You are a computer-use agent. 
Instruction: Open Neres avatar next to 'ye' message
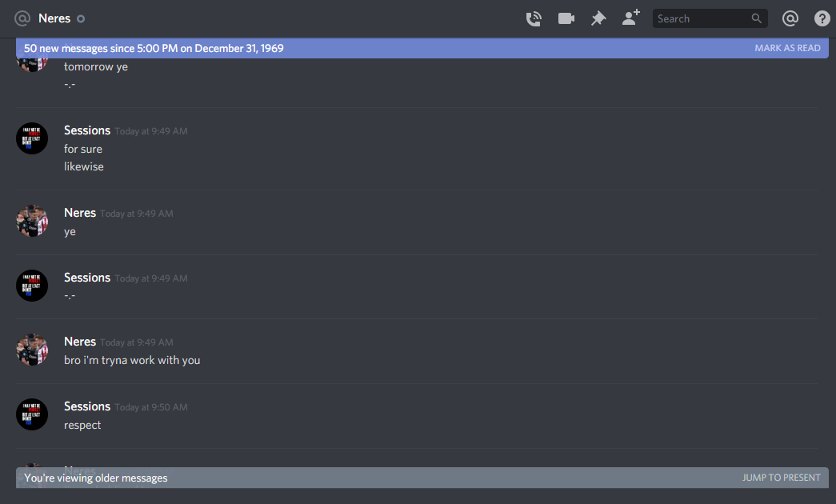pos(32,221)
